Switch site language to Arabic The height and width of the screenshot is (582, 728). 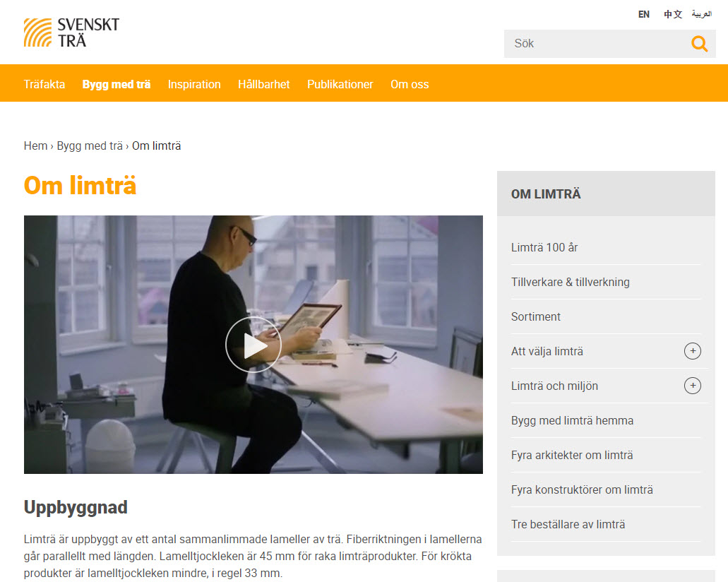pyautogui.click(x=702, y=14)
